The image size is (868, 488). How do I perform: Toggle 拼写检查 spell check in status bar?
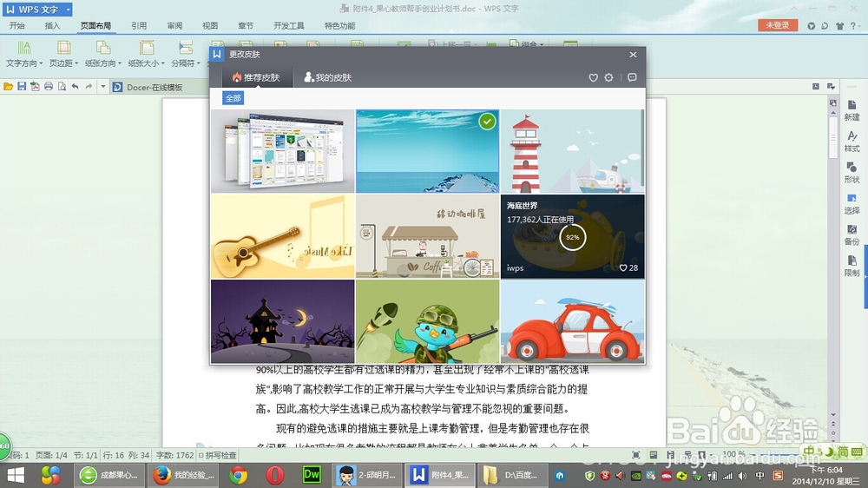pyautogui.click(x=218, y=455)
